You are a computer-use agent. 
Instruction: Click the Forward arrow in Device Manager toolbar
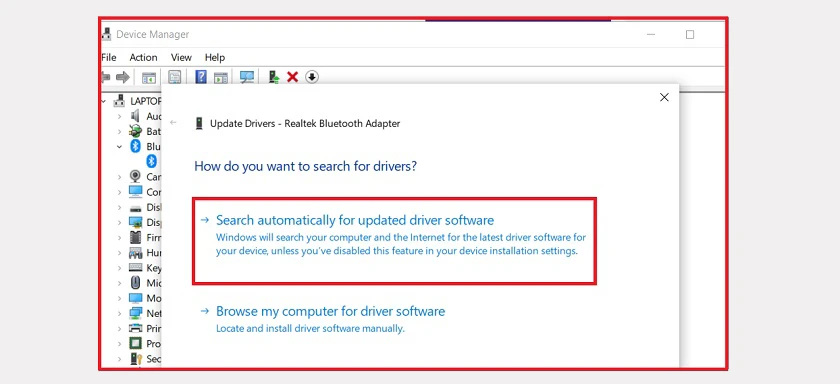coord(123,77)
